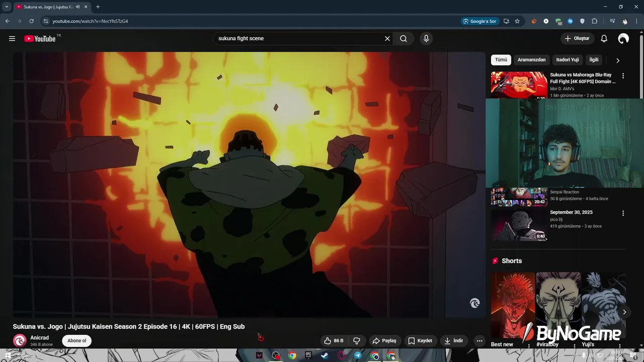Viewport: 644px width, 362px height.
Task: Clear the search box with the X
Action: click(x=387, y=39)
